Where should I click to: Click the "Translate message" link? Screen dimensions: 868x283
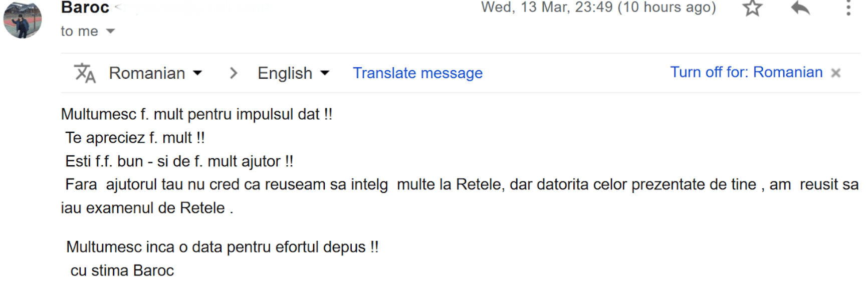tap(417, 73)
